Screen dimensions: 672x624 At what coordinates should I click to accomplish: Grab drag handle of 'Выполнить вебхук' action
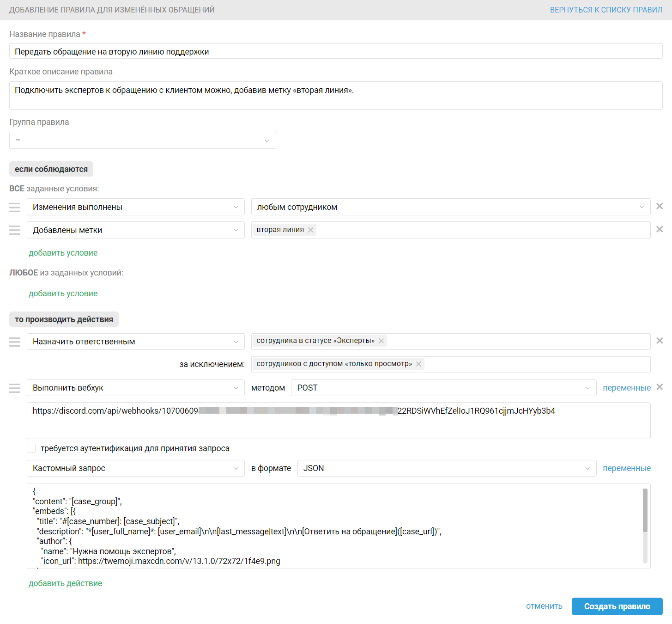click(15, 388)
